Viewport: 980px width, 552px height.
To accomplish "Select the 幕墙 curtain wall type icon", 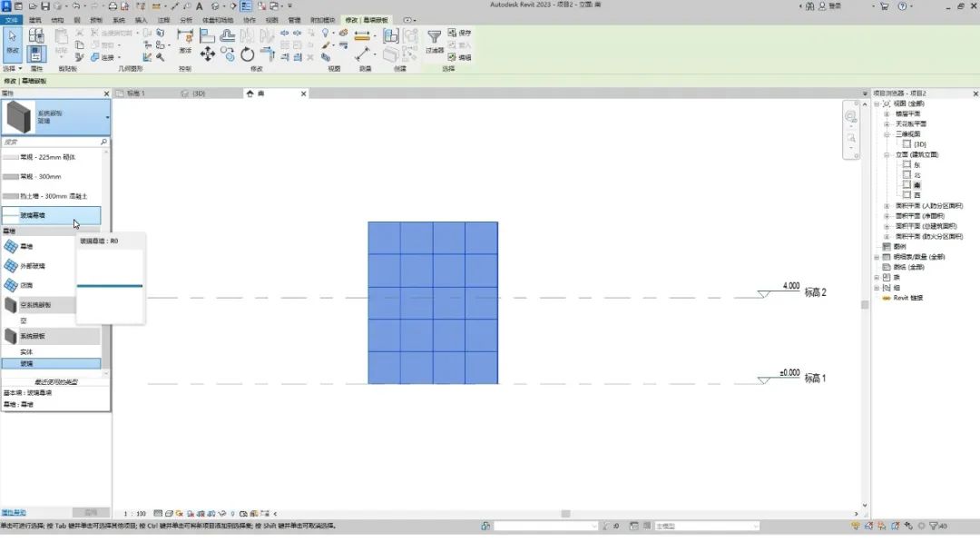I will click(x=12, y=246).
